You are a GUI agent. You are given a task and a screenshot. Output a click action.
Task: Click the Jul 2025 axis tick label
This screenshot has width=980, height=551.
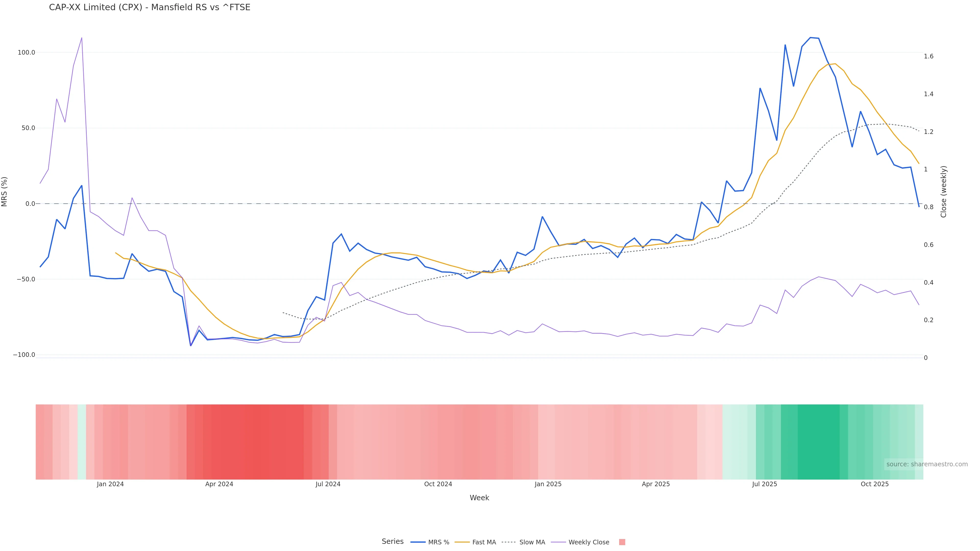pyautogui.click(x=764, y=484)
